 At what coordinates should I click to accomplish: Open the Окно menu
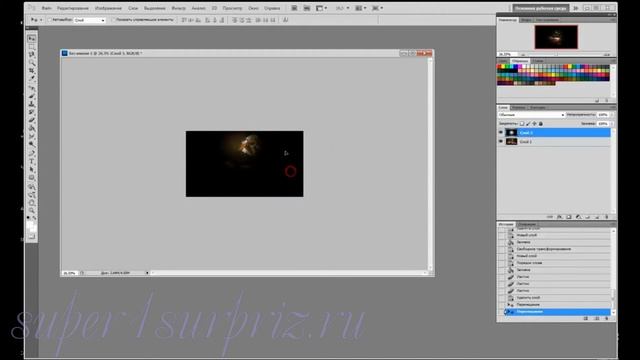coord(253,8)
